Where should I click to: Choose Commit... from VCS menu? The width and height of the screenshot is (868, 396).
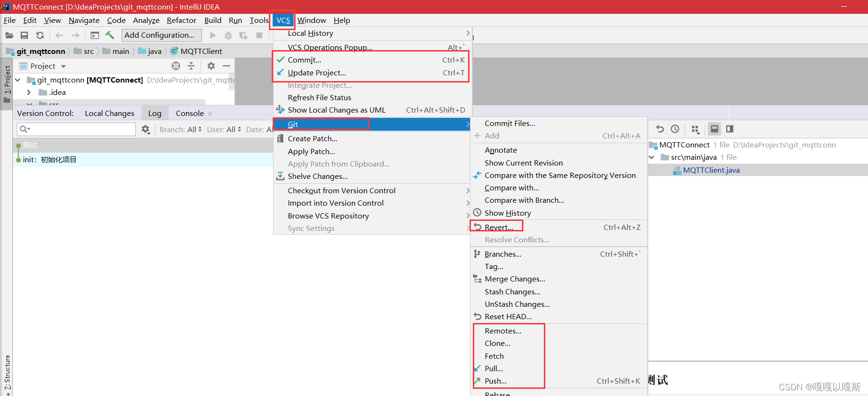tap(372, 60)
